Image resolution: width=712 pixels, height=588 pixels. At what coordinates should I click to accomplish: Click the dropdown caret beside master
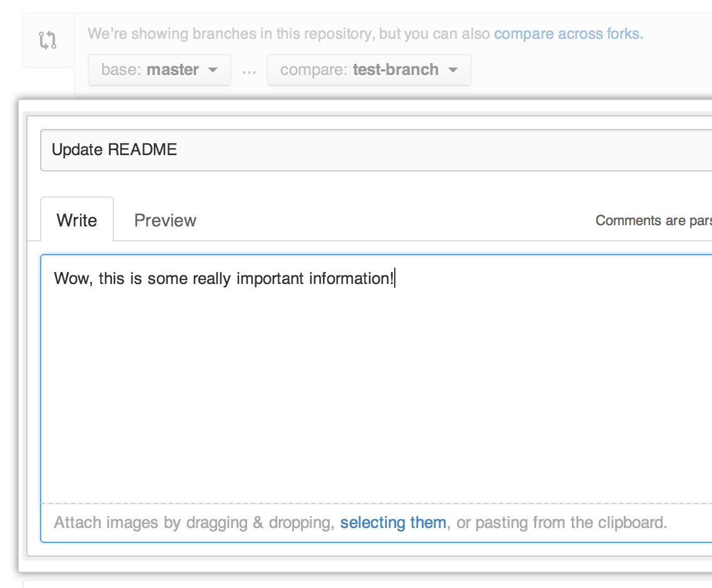pyautogui.click(x=213, y=70)
